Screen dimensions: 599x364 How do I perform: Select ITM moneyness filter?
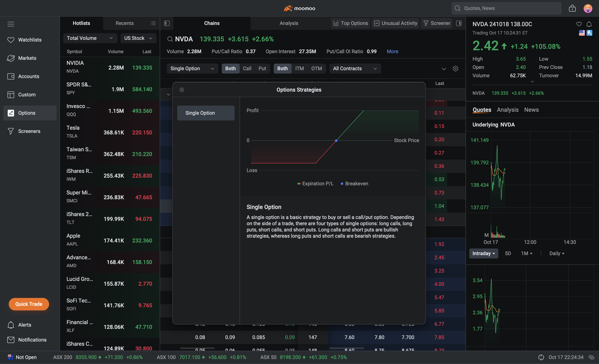(x=299, y=69)
